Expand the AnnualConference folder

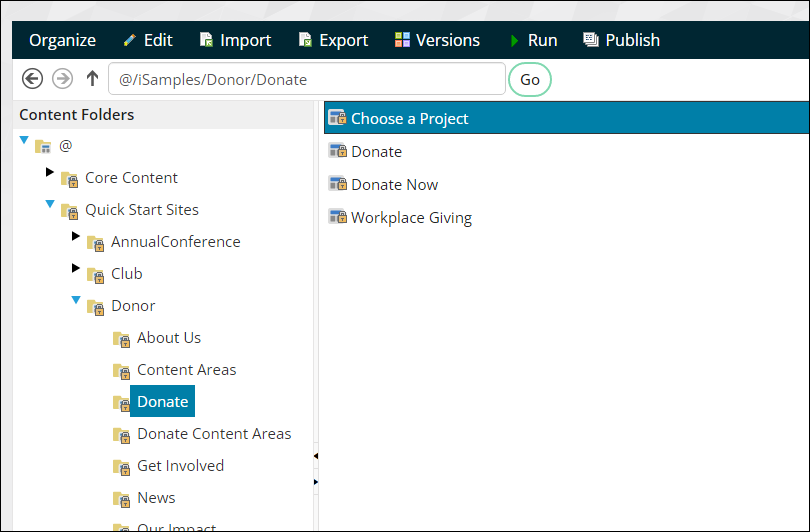click(75, 236)
